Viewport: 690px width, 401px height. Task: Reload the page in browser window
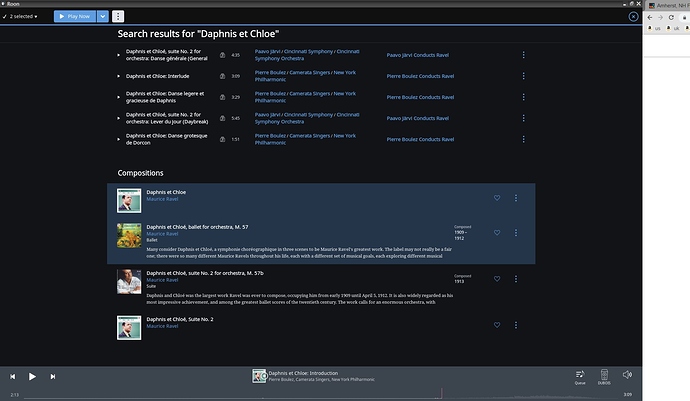point(671,18)
